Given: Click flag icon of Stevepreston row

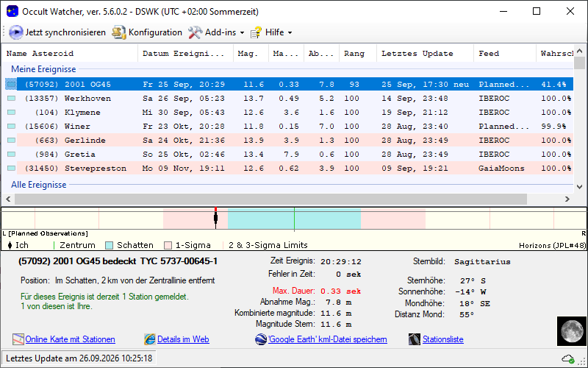Looking at the screenshot, I should (x=11, y=169).
